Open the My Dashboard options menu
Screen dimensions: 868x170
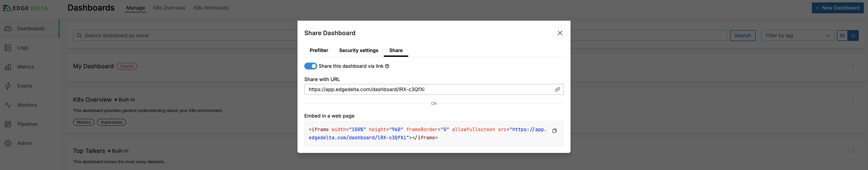(x=853, y=66)
